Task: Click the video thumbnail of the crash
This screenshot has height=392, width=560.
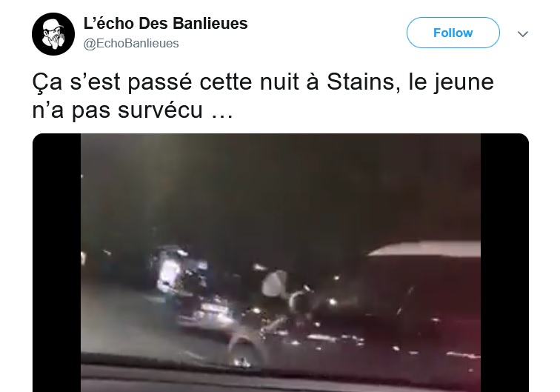Action: point(280,262)
